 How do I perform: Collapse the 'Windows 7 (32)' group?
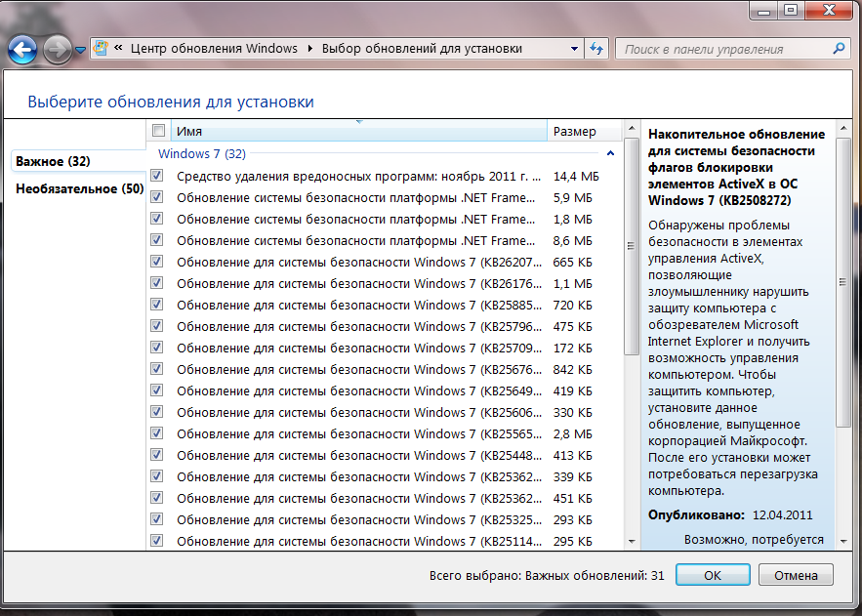click(x=610, y=153)
